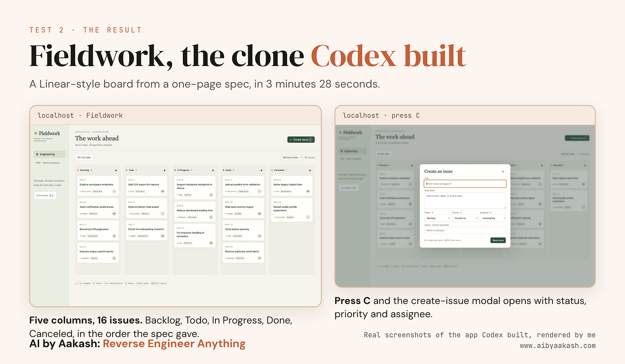Click unassigned avatar on Revisit public profile experiment

(308, 217)
